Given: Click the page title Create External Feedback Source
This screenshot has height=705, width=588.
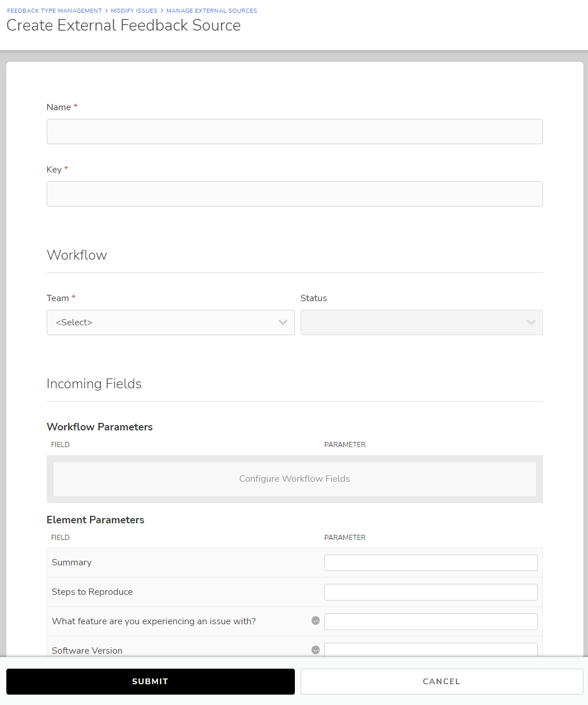Looking at the screenshot, I should click(123, 25).
